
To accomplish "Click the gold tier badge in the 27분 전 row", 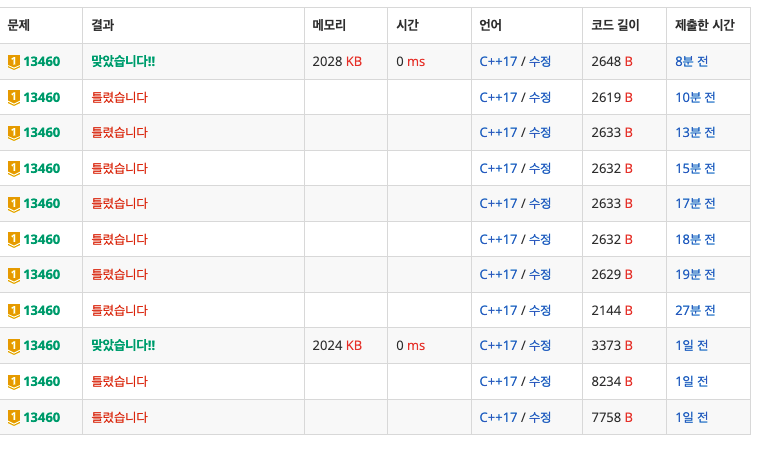I will pos(14,311).
